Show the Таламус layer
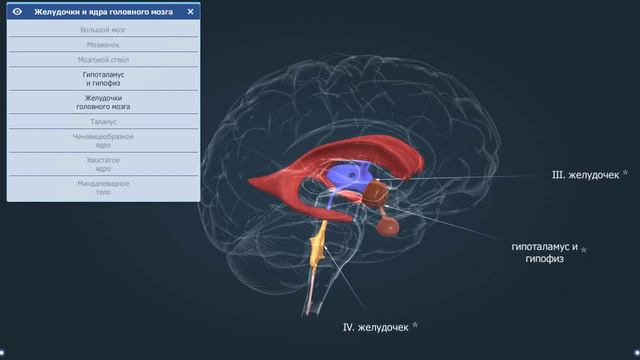This screenshot has width=640, height=360. pos(103,122)
